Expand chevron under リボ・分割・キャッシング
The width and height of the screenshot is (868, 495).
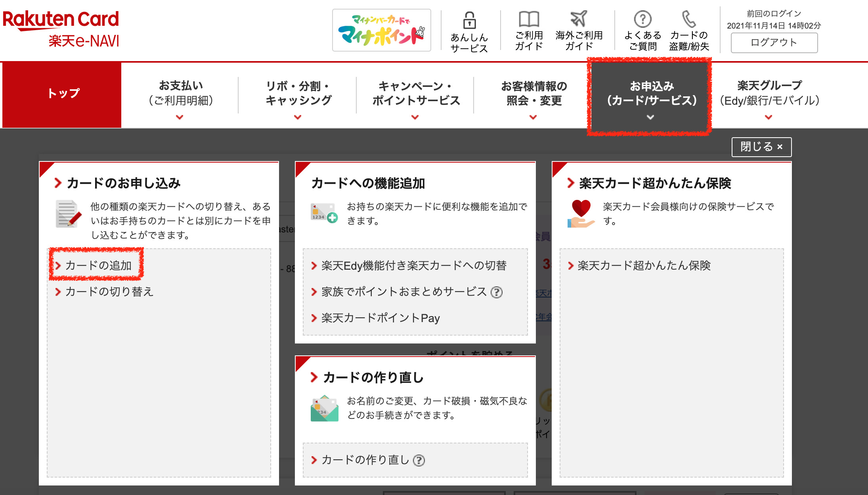tap(298, 117)
